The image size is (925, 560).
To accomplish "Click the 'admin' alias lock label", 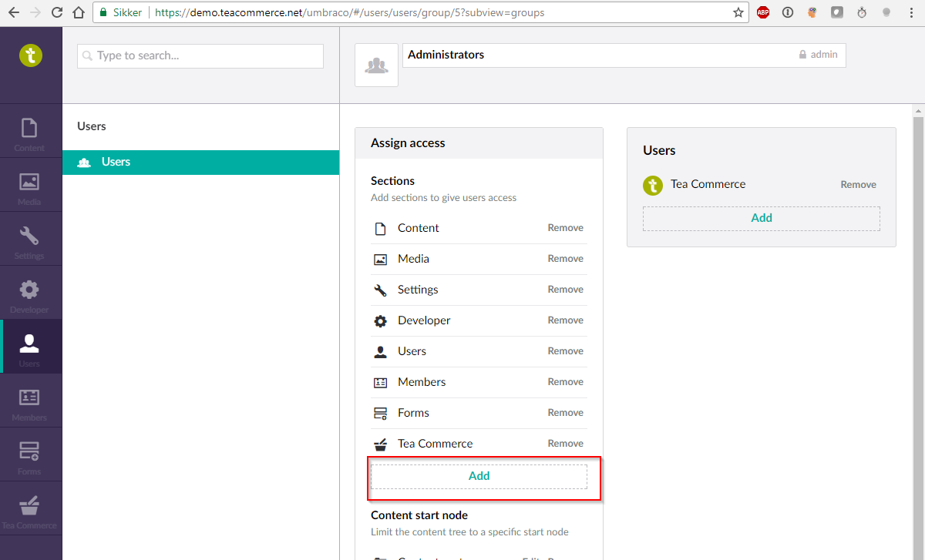I will 818,55.
